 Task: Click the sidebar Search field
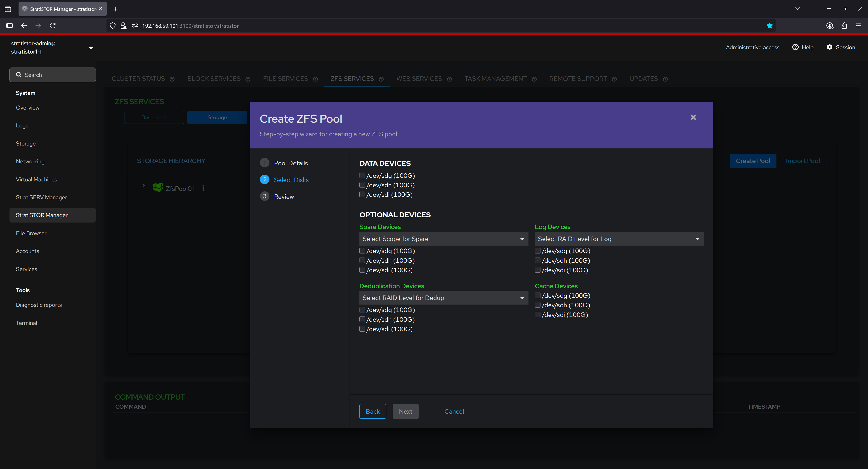(53, 75)
